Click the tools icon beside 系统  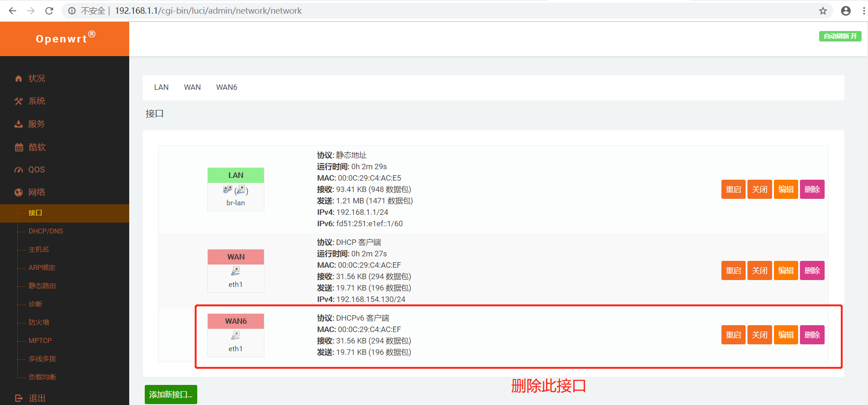click(x=18, y=101)
